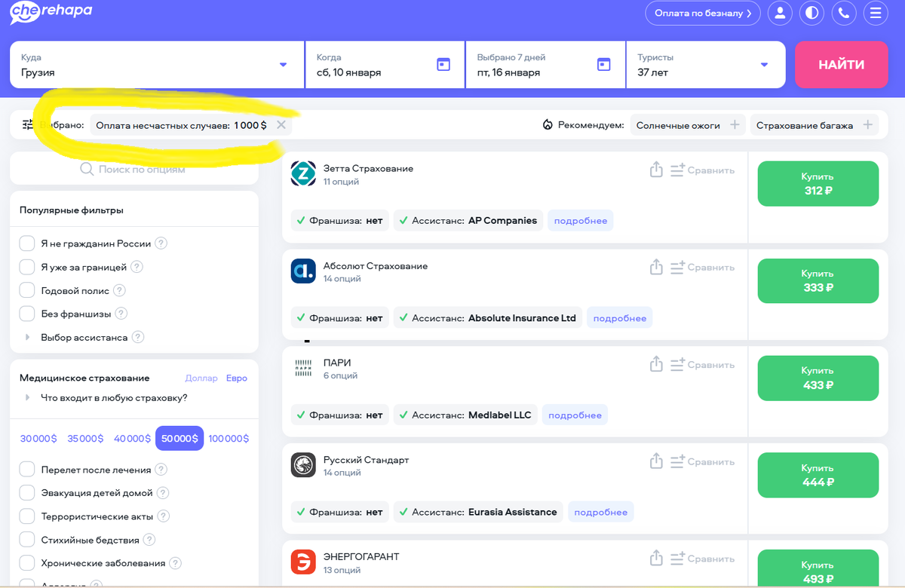Add the Страхование багажа recommended option
Screen dimensions: 905x588
click(x=867, y=125)
